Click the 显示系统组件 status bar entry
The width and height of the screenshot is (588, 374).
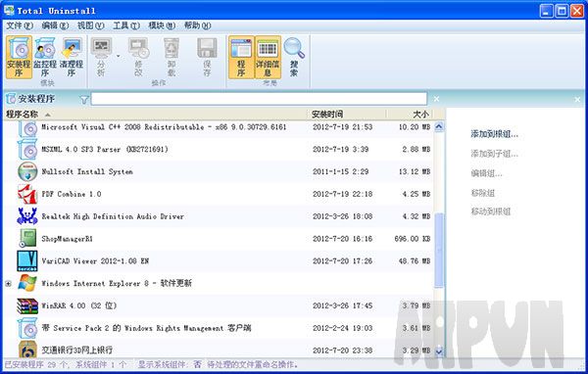tap(170, 364)
